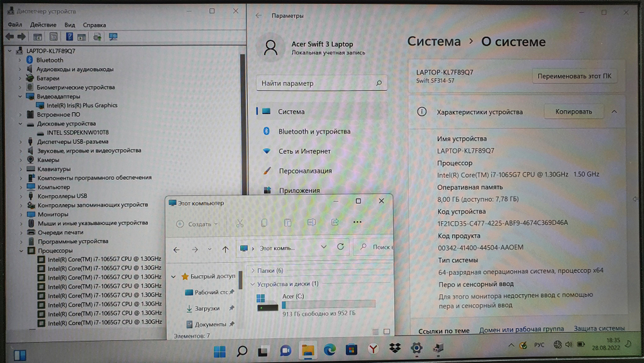Open Dropbox from the taskbar
Image resolution: width=644 pixels, height=363 pixels.
(395, 349)
